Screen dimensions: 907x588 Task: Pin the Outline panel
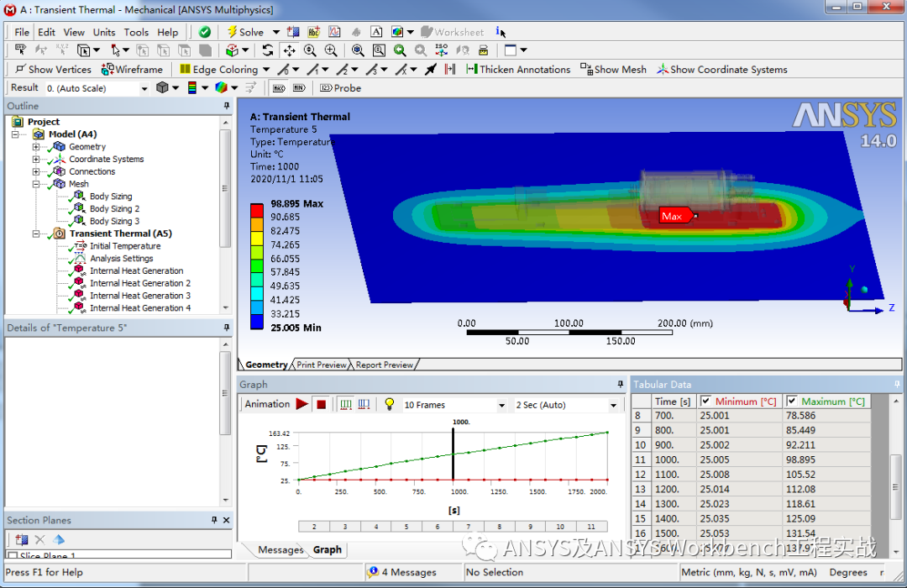[226, 106]
